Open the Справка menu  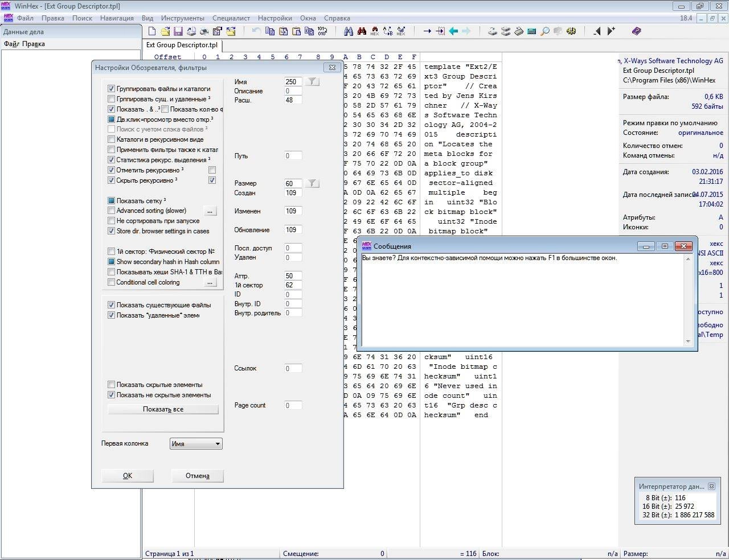point(337,18)
